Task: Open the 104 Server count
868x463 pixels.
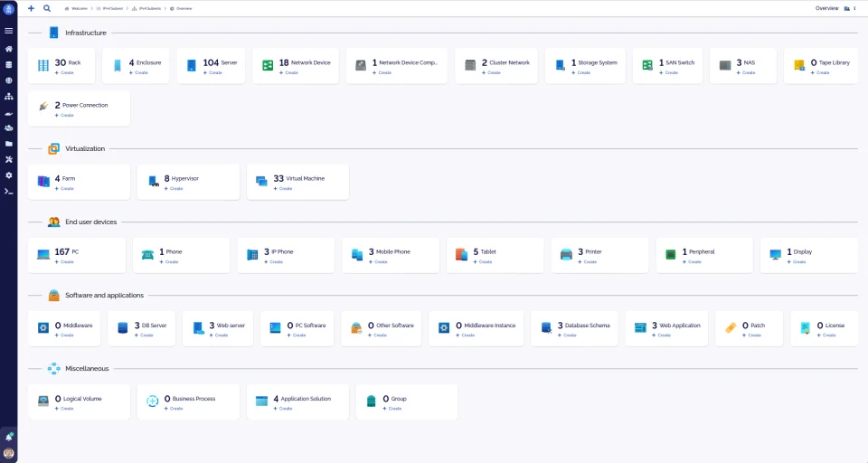Action: coord(220,62)
